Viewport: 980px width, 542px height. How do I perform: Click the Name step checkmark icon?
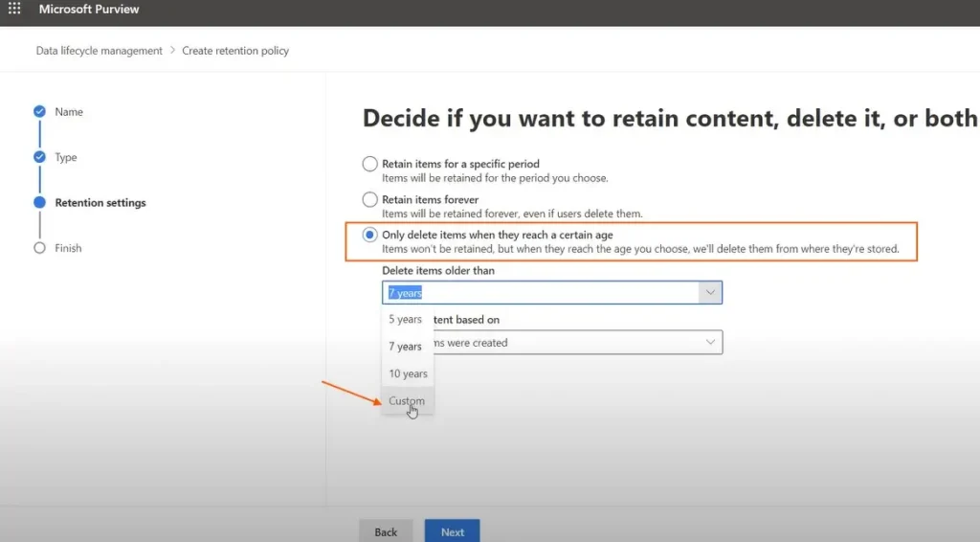(x=39, y=112)
